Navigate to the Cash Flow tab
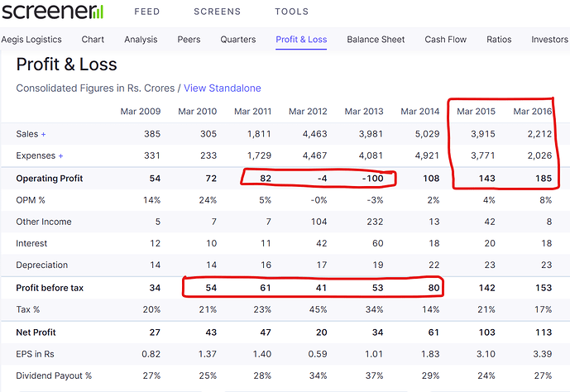 click(x=446, y=40)
